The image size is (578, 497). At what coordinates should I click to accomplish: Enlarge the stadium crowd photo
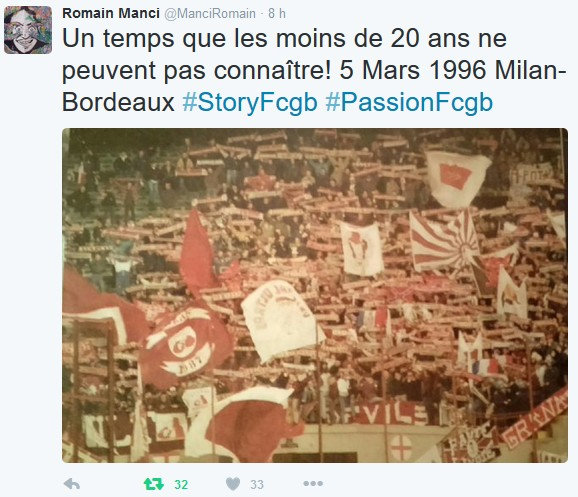pyautogui.click(x=315, y=295)
